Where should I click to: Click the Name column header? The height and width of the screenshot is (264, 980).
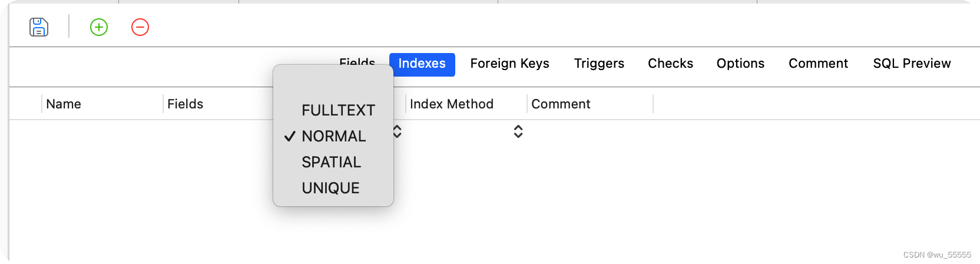point(64,104)
